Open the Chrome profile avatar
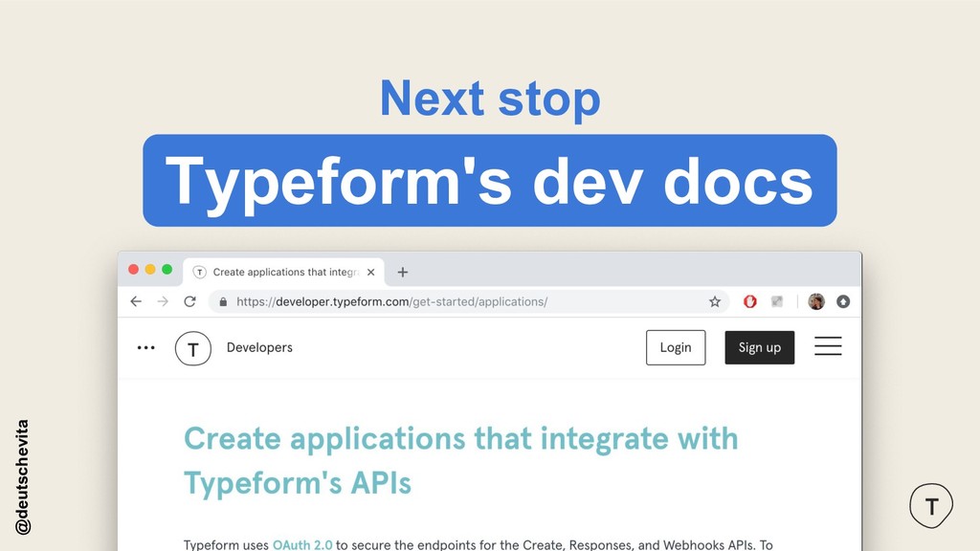Screen dimensions: 980x551 pos(816,301)
